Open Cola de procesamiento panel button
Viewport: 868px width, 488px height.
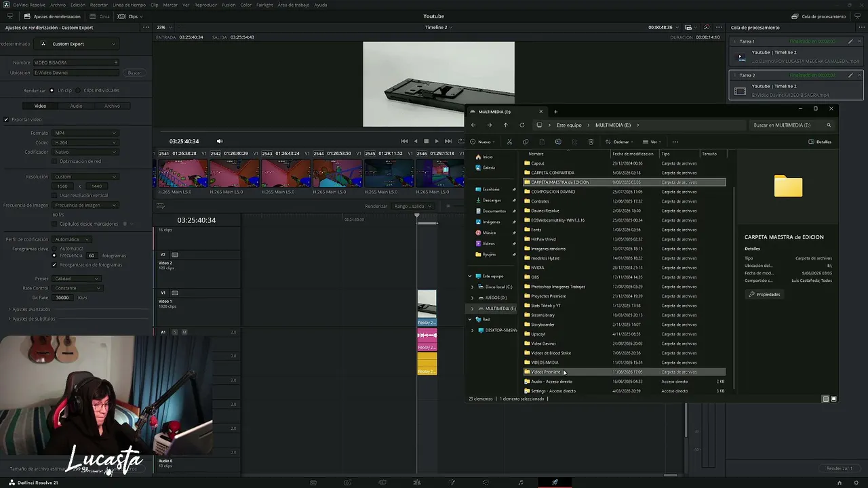click(819, 16)
